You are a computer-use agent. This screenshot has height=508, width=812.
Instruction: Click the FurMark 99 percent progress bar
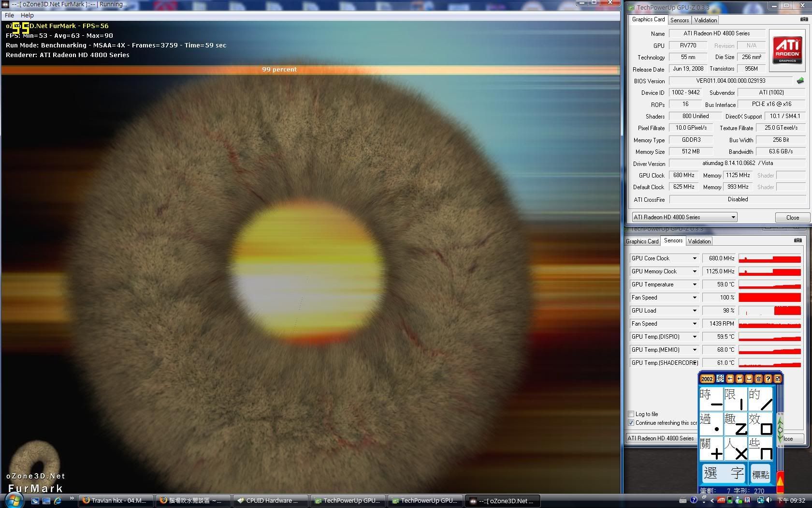click(x=310, y=70)
